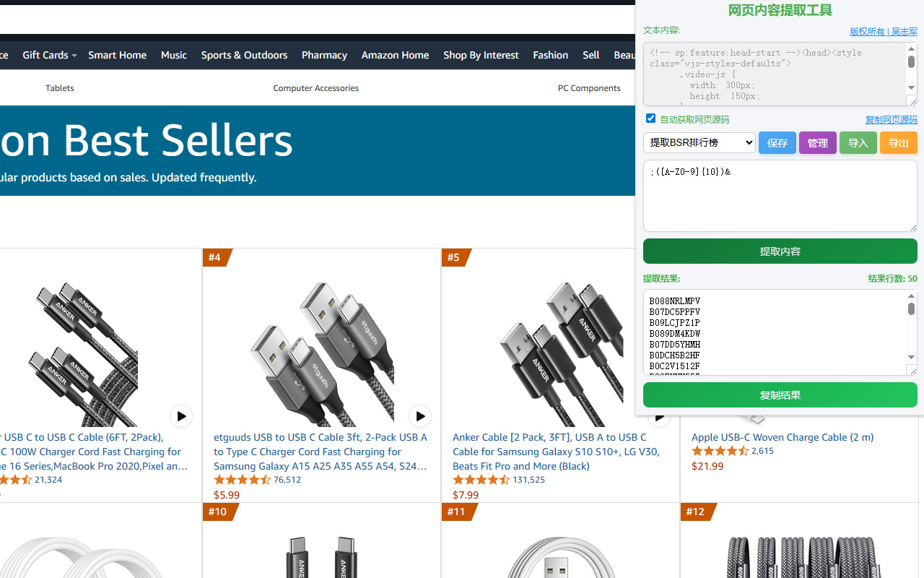Viewport: 924px width, 578px height.
Task: Play video for Anker USB C cable 2Pack
Action: 180,416
